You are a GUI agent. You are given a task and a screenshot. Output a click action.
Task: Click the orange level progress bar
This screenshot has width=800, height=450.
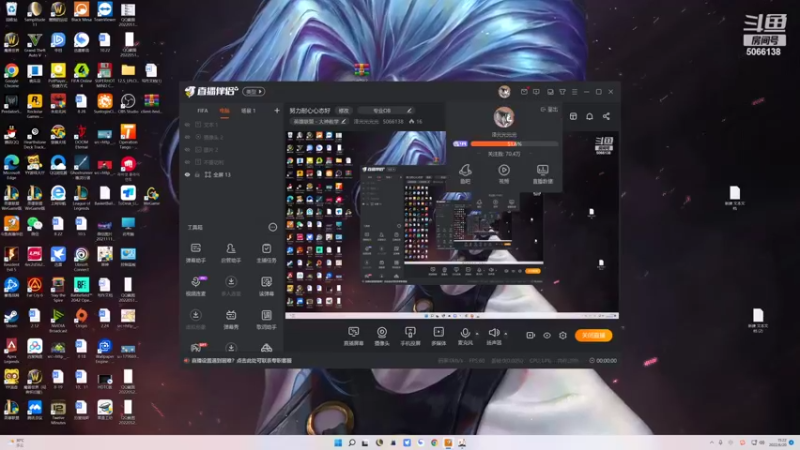point(513,144)
